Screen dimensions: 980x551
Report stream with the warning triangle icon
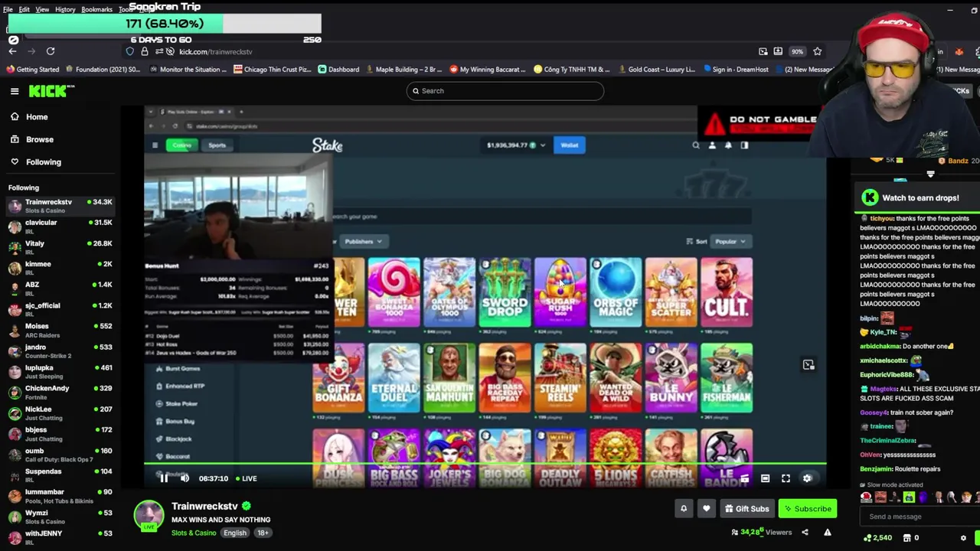click(828, 532)
